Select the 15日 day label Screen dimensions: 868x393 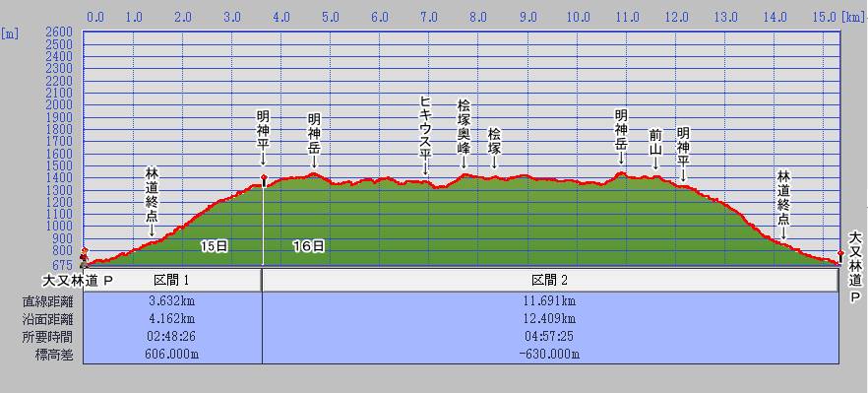pos(215,246)
